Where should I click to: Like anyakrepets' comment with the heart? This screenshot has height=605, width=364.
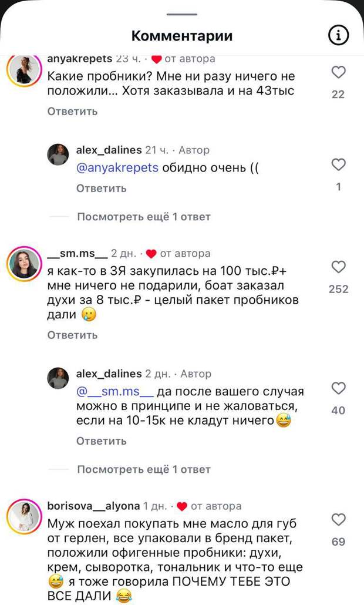pyautogui.click(x=338, y=72)
